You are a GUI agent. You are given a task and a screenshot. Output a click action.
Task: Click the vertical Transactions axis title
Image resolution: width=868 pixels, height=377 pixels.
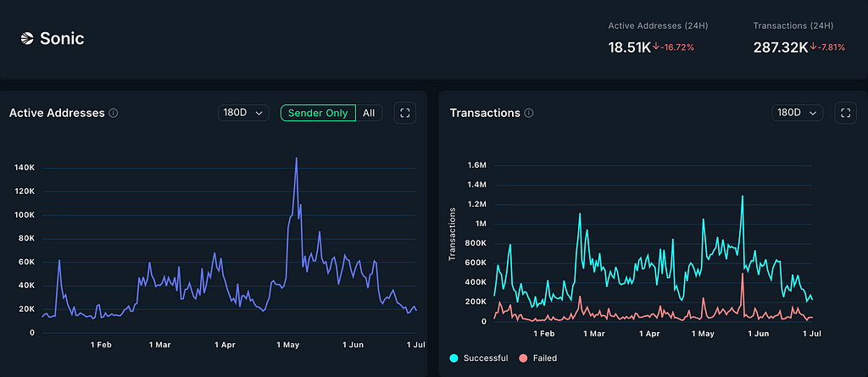tap(453, 234)
